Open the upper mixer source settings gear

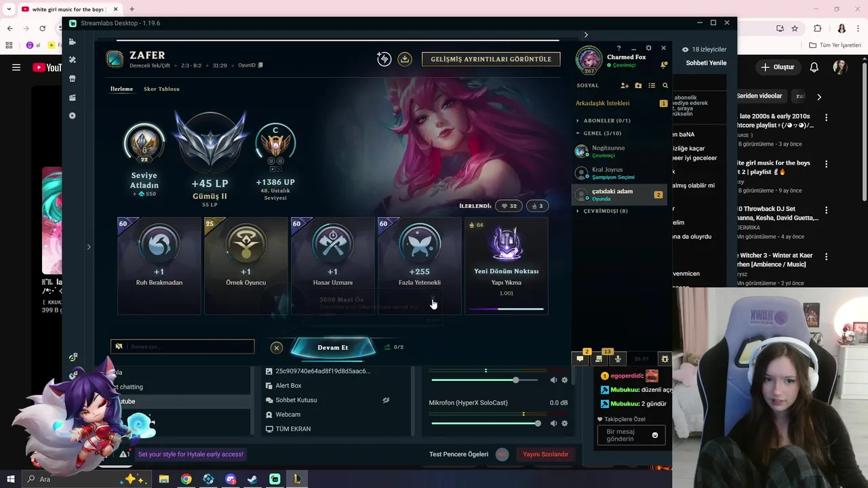(564, 380)
